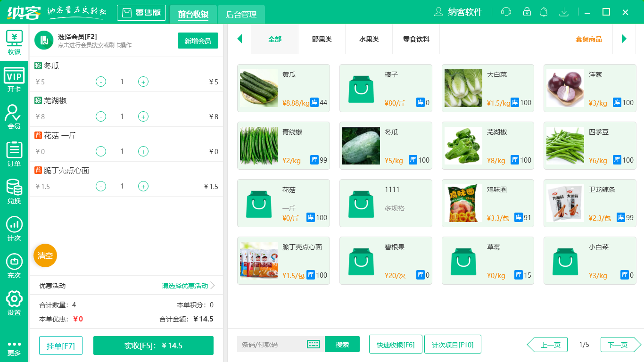
Task: Switch to 前台收银 tab
Action: (193, 14)
